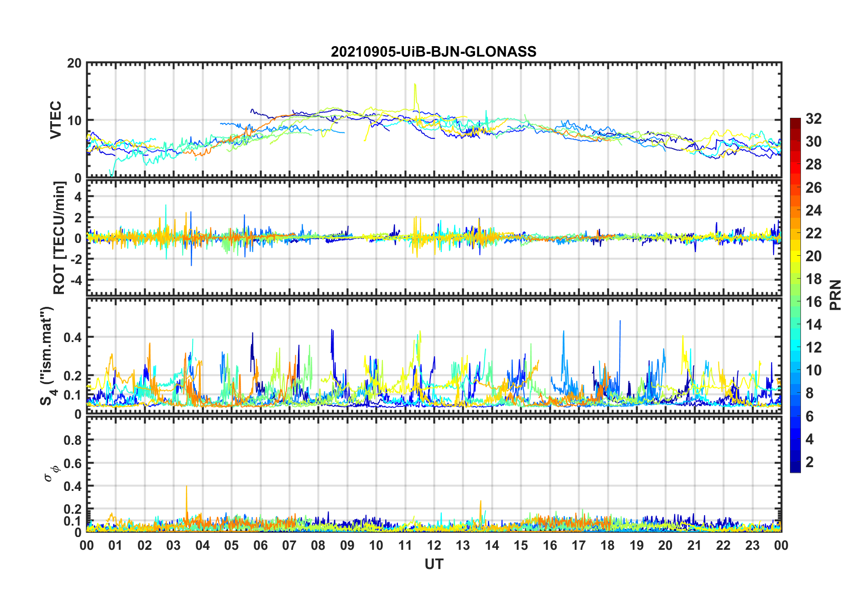Select the sigma-phi axis tick "0.6"
The width and height of the screenshot is (868, 590).
point(73,463)
